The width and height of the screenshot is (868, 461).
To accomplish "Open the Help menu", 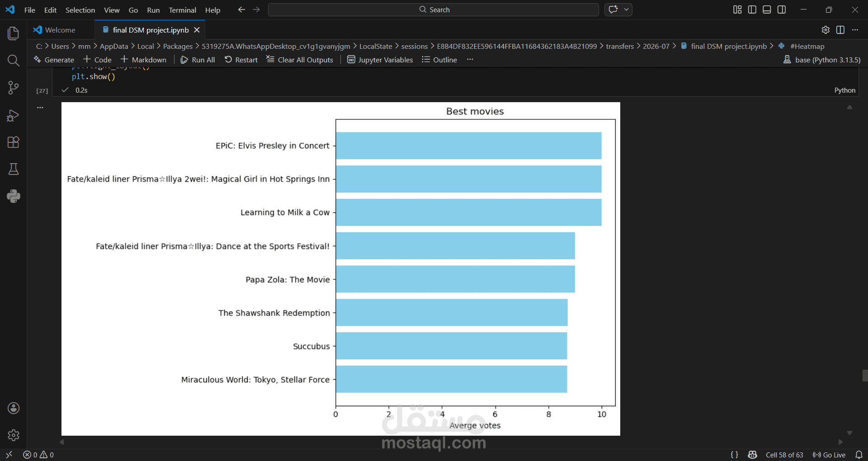I will point(212,10).
